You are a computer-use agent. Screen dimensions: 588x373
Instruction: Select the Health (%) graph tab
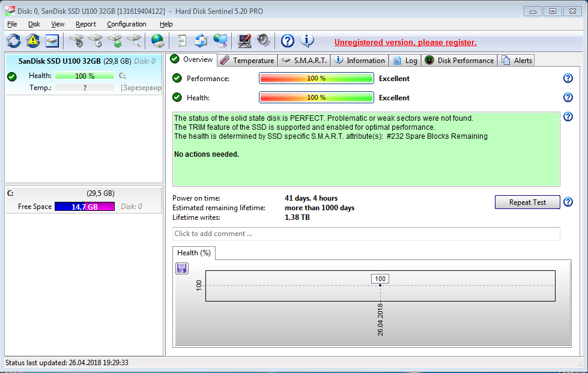194,253
